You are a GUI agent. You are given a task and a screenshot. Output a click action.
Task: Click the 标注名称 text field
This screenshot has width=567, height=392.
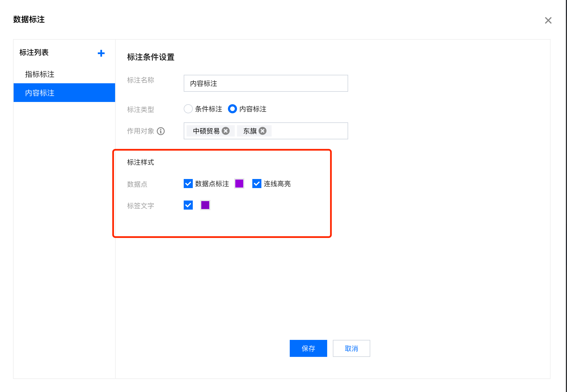coord(266,83)
